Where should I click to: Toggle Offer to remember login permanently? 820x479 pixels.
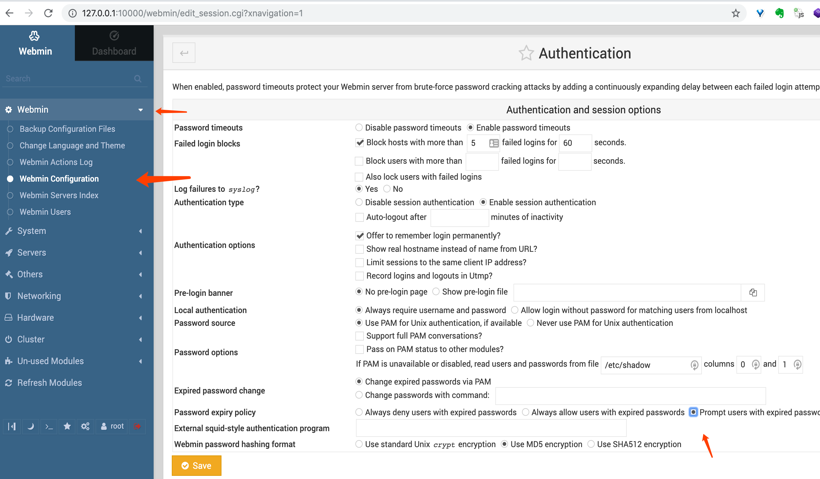point(359,235)
